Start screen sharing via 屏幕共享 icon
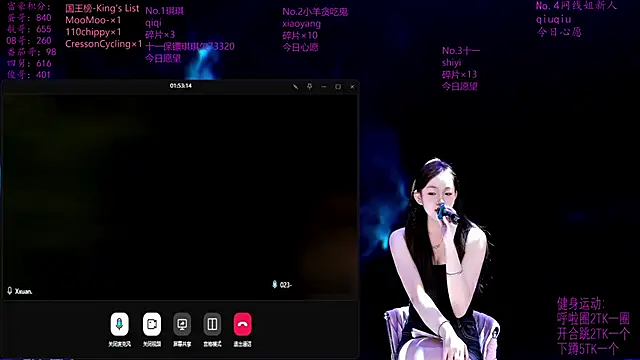The height and width of the screenshot is (360, 640). (182, 324)
